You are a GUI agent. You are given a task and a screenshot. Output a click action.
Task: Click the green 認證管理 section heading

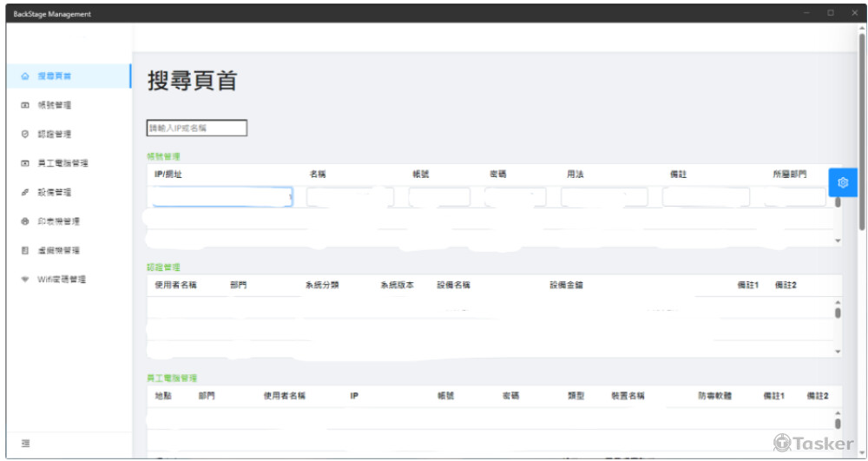point(163,267)
